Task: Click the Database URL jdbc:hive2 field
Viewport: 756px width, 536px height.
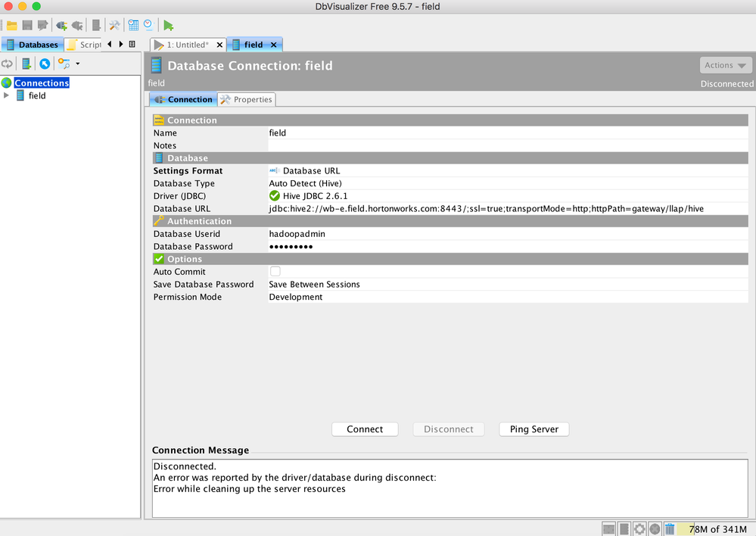Action: 509,208
